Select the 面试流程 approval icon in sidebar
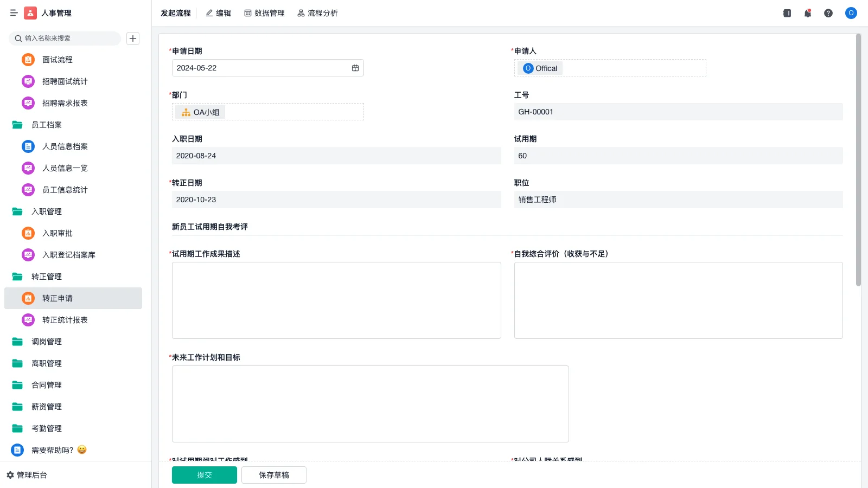The height and width of the screenshot is (488, 868). coord(28,60)
